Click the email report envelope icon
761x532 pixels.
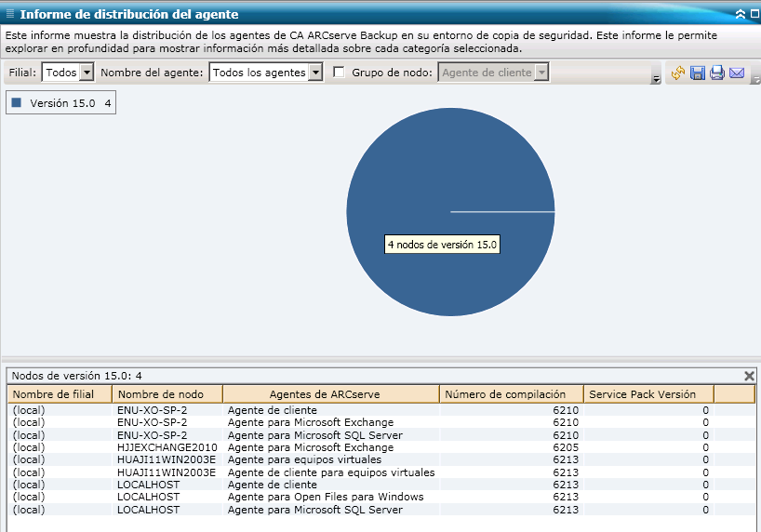click(x=737, y=73)
